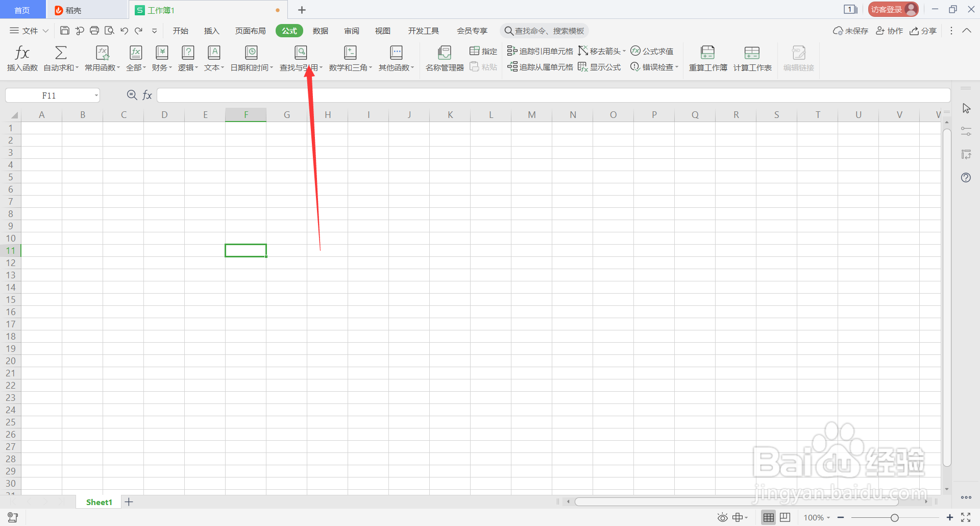Image resolution: width=980 pixels, height=526 pixels.
Task: Click the search commands (查找命令) box
Action: click(544, 31)
